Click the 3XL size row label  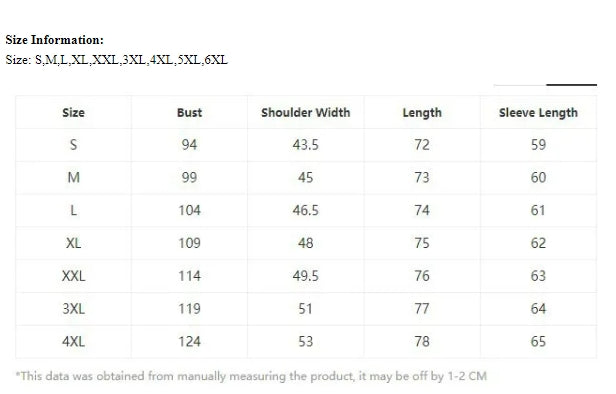(73, 309)
